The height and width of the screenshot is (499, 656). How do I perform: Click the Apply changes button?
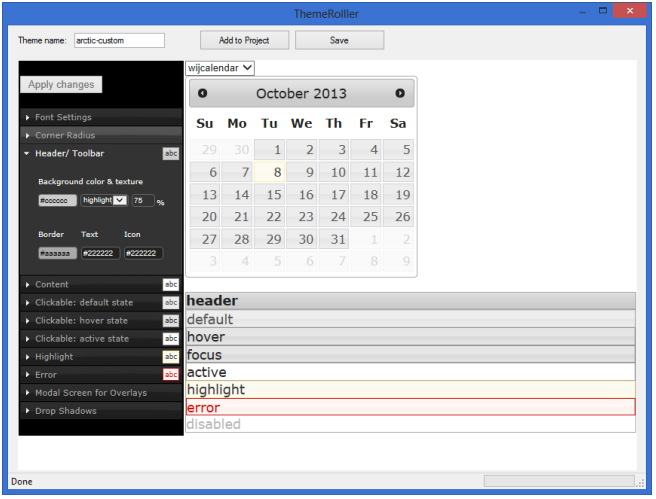tap(61, 85)
